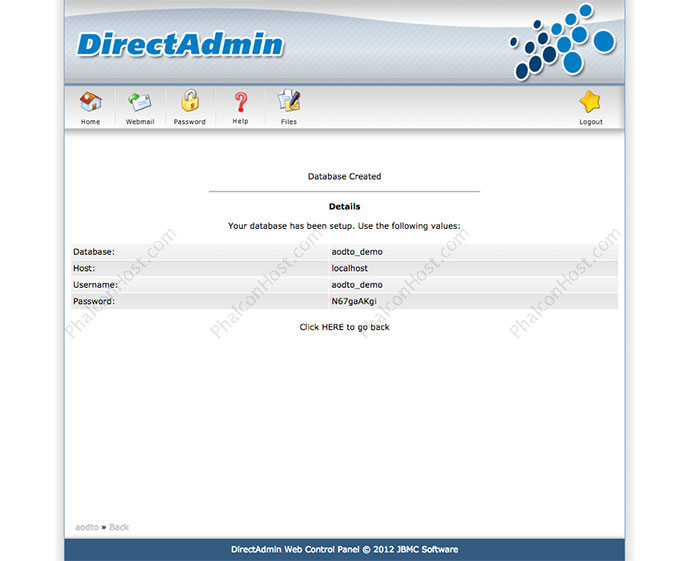Click the Host: row label
The image size is (700, 561).
[x=84, y=268]
